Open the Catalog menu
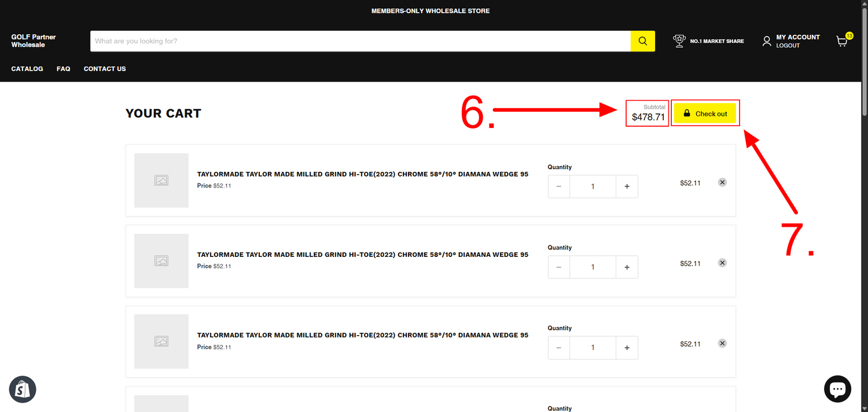The image size is (868, 412). point(27,69)
